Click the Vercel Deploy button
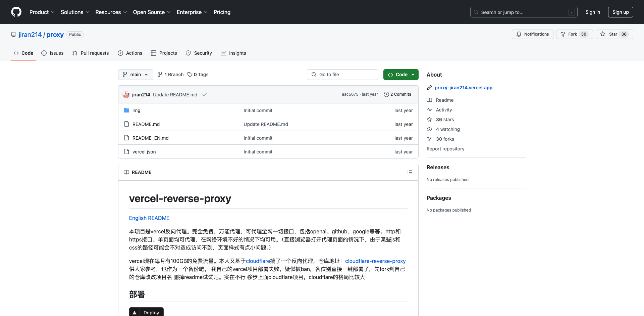The height and width of the screenshot is (316, 644). tap(146, 312)
